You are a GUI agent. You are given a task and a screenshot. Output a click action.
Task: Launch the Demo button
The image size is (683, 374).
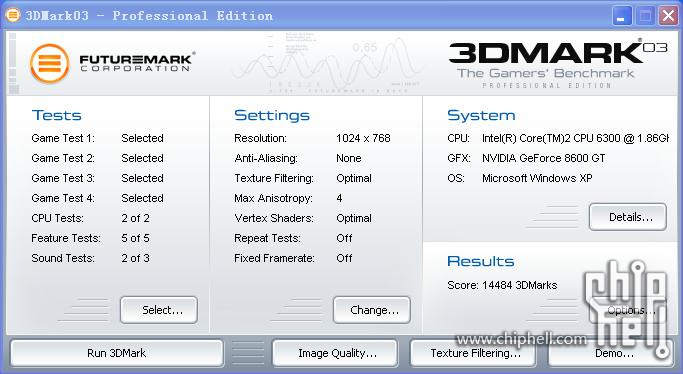tap(611, 353)
